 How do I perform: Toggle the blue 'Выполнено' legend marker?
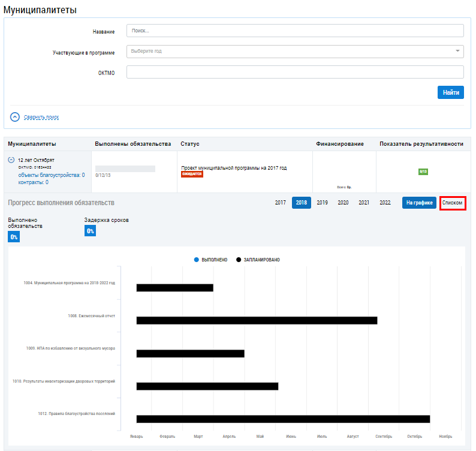(197, 260)
